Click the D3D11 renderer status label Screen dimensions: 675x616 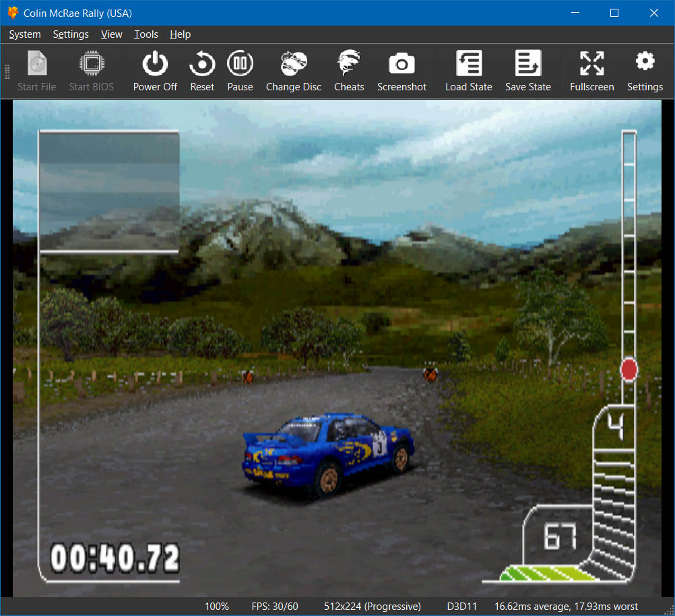(462, 607)
